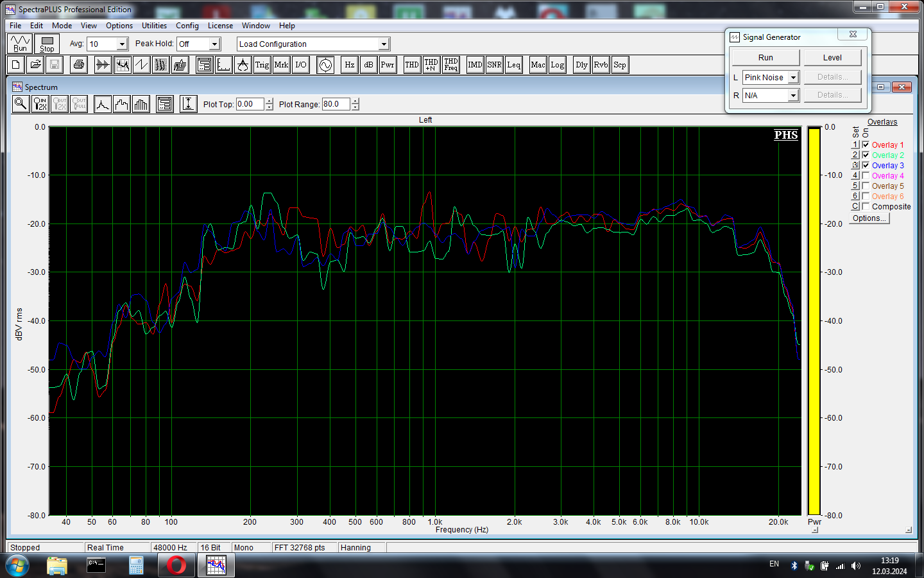Click the Run analyzer button with waveform icon
Screen dimensions: 924x578
[x=20, y=44]
